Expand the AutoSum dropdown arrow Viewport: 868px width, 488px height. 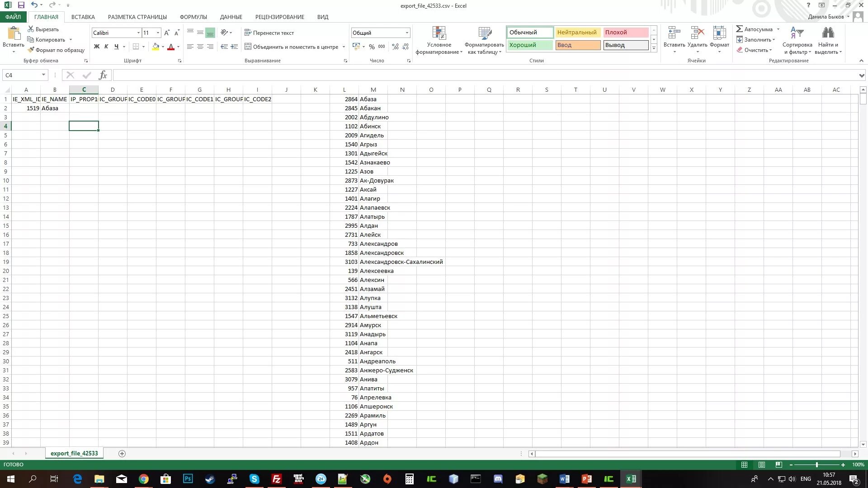(x=778, y=29)
